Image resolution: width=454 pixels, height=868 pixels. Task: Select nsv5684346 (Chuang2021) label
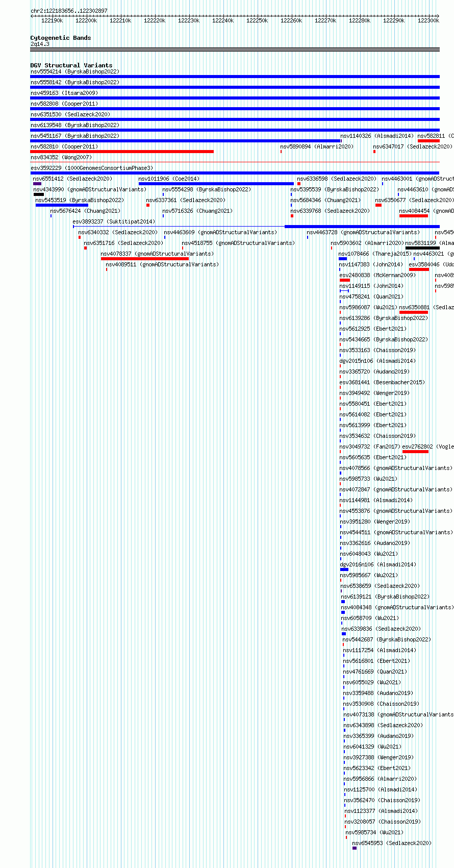[x=326, y=201]
